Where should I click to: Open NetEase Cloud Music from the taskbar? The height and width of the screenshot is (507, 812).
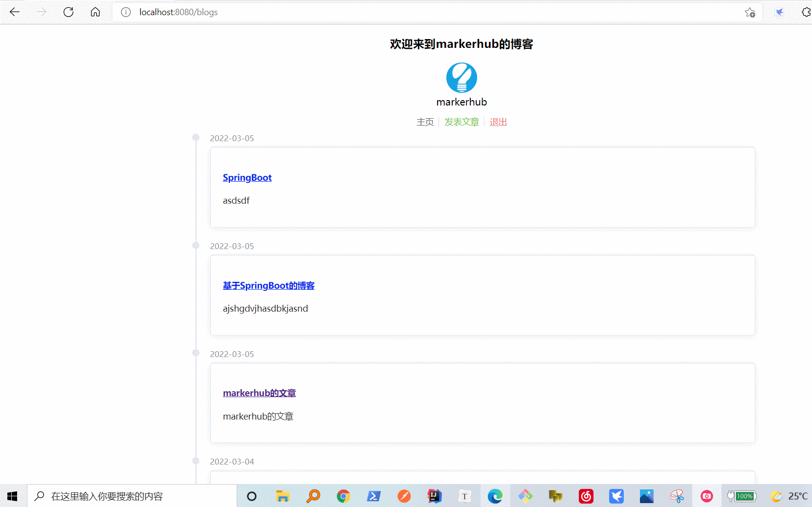point(586,496)
